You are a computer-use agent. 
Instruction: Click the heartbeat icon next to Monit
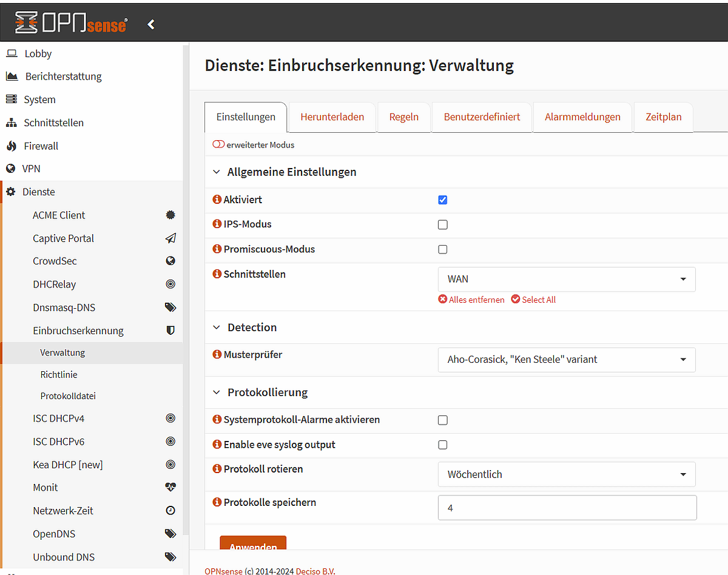point(170,487)
